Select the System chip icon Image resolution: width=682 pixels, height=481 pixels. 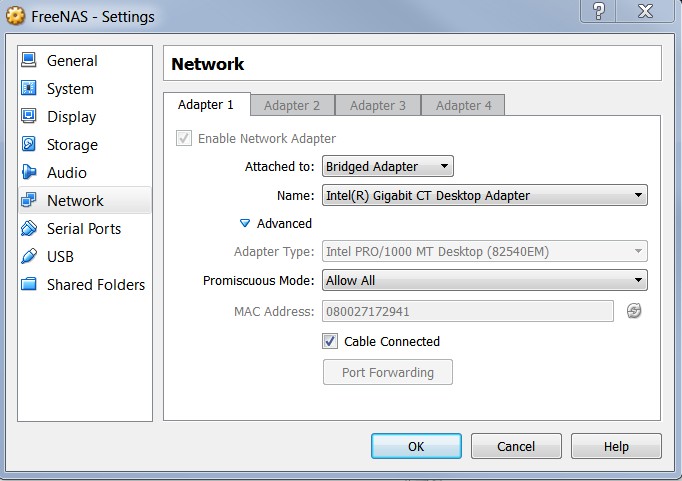coord(29,89)
